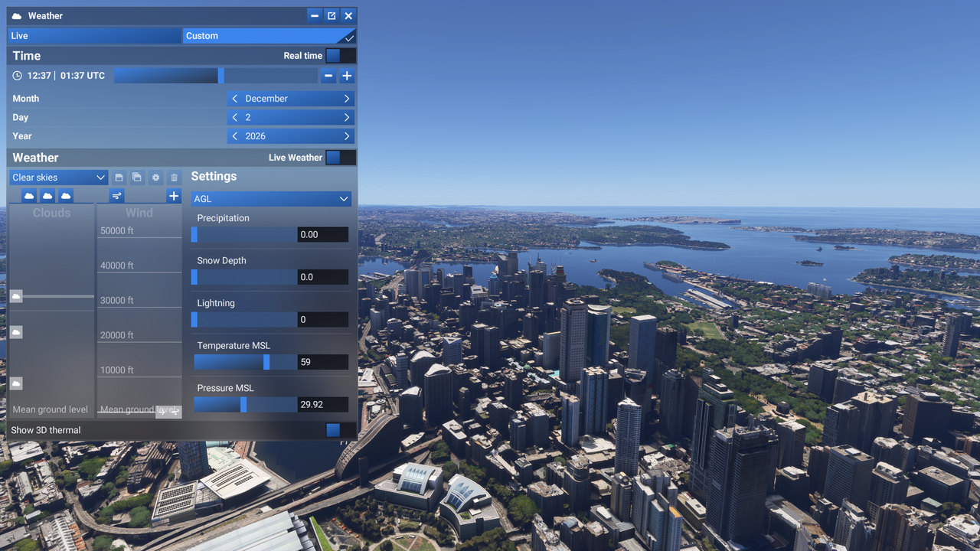
Task: Click the 50000 ft altitude label
Action: (117, 230)
